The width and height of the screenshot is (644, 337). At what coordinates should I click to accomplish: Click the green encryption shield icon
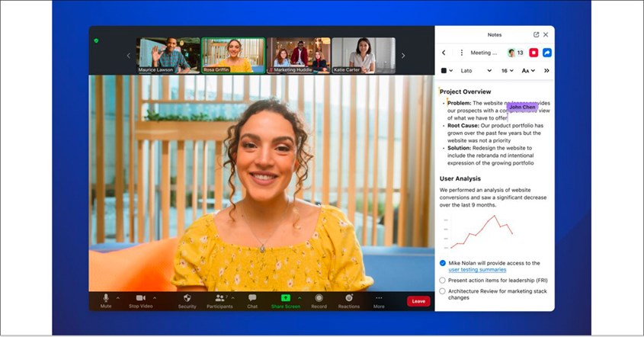point(96,40)
